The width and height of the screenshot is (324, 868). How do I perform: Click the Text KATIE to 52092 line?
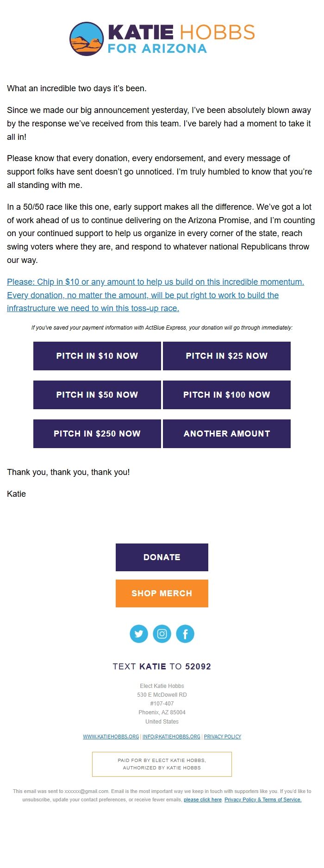[x=162, y=667]
